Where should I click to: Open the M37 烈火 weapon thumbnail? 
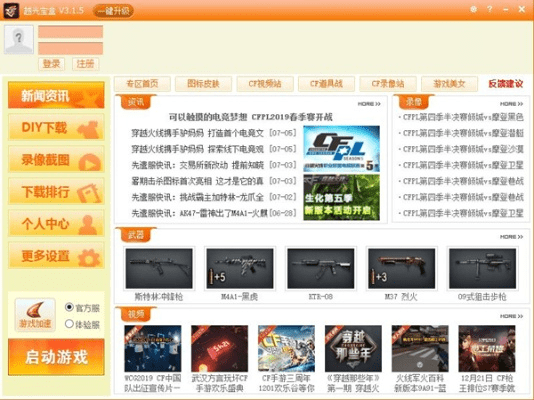pyautogui.click(x=402, y=269)
